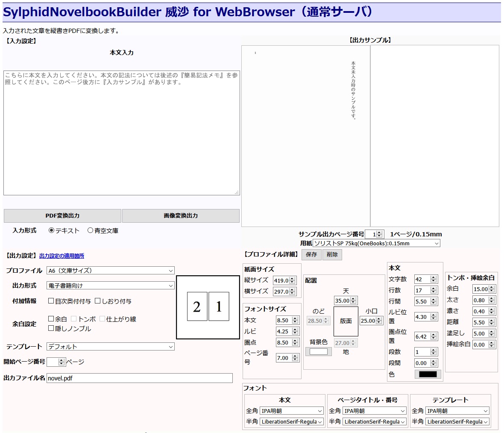Open the 用紙 paper type dropdown

pos(376,243)
